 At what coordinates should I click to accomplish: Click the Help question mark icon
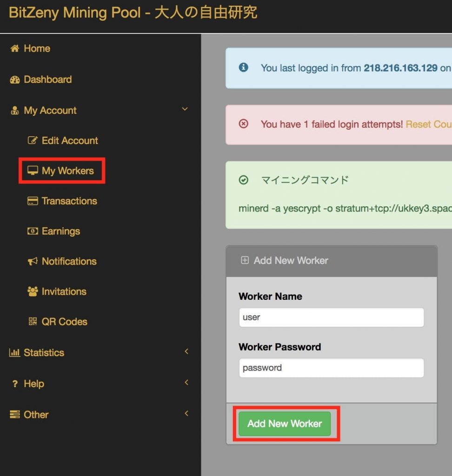click(14, 383)
